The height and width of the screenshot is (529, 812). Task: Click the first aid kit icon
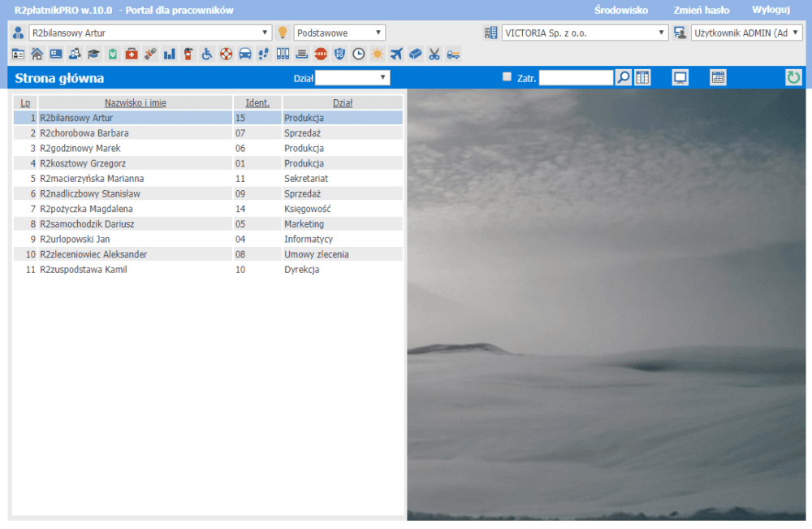132,54
